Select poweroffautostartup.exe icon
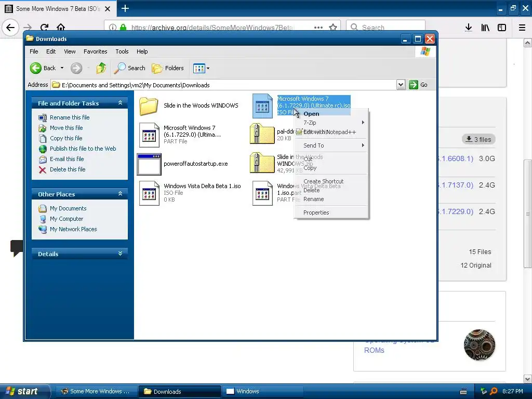The height and width of the screenshot is (399, 532). coord(149,164)
